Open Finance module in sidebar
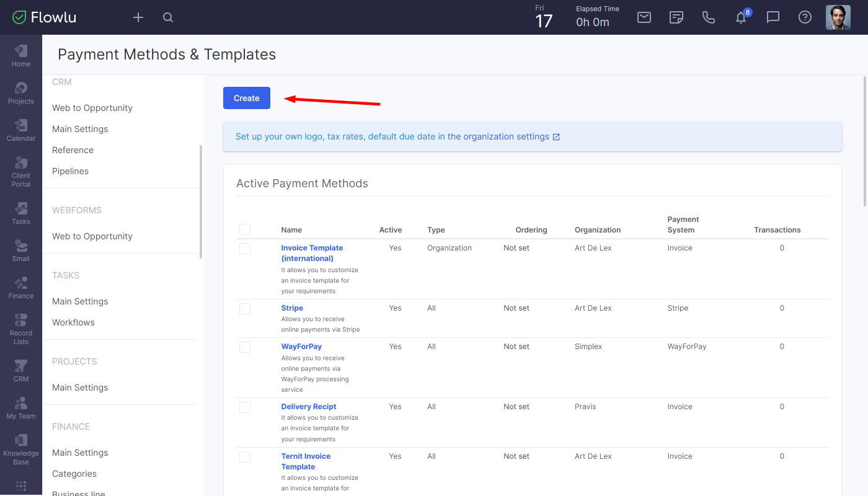 (21, 288)
